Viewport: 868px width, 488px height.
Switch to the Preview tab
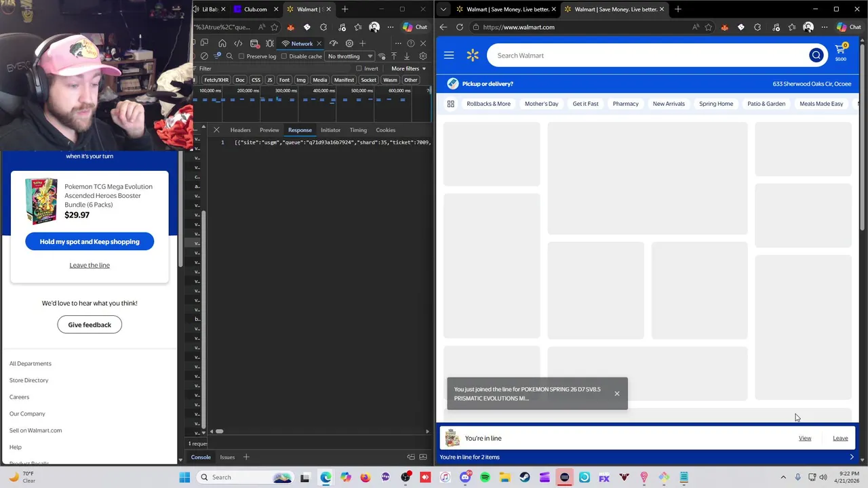click(269, 130)
